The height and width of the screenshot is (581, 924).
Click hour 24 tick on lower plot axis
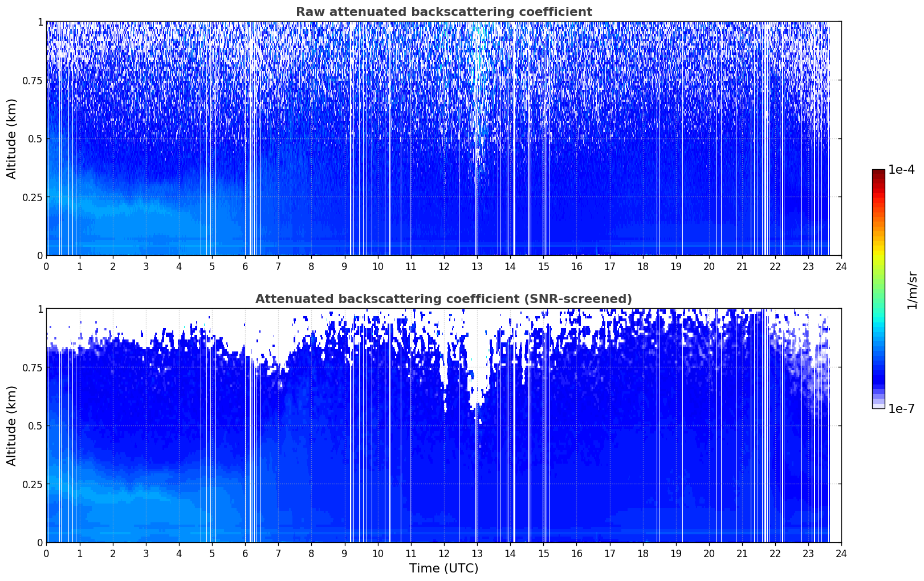coord(841,554)
